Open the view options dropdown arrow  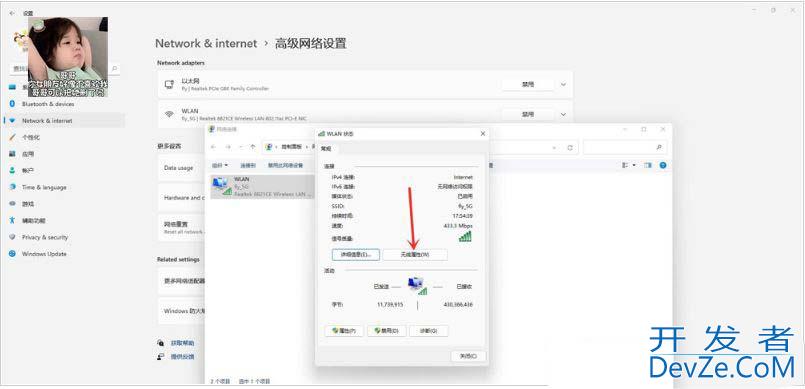634,165
